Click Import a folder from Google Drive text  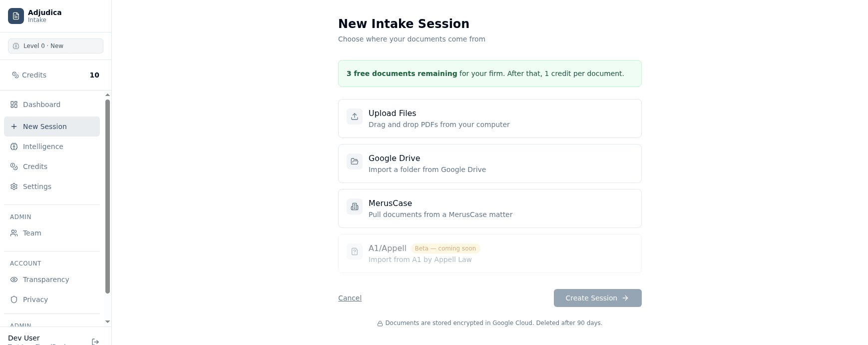click(427, 169)
